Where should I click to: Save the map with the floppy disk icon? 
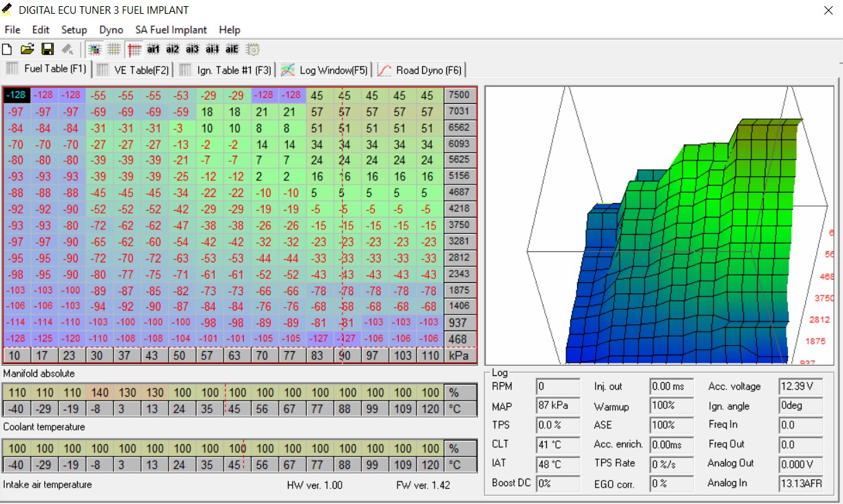click(48, 50)
